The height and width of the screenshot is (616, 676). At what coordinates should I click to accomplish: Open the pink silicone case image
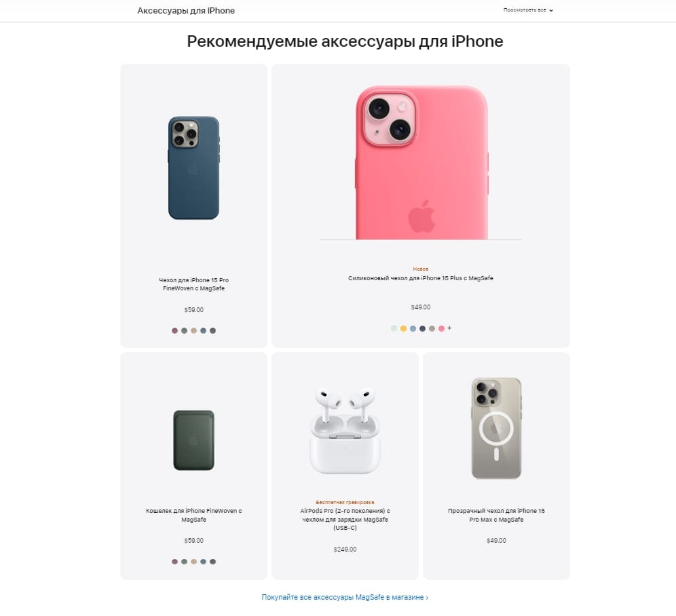coord(421,163)
